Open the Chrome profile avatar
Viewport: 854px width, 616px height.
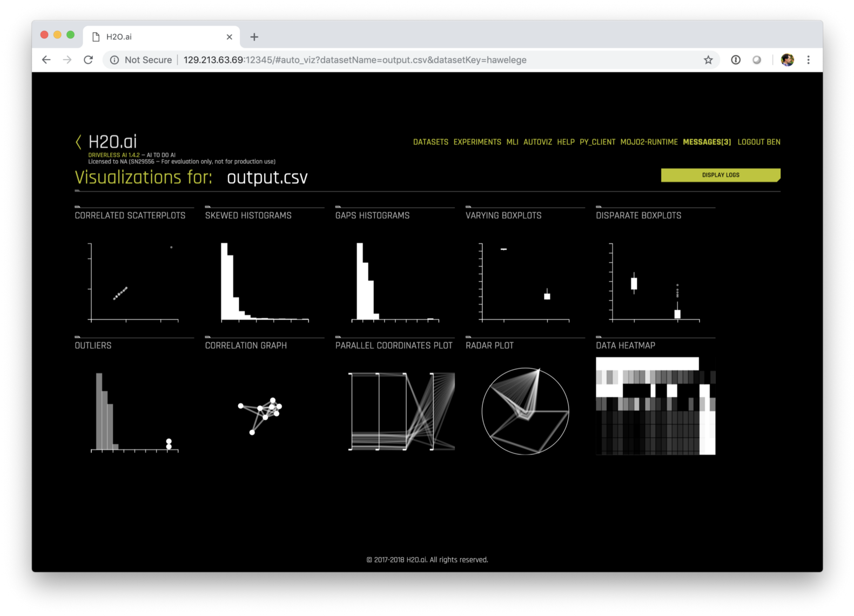pos(788,60)
